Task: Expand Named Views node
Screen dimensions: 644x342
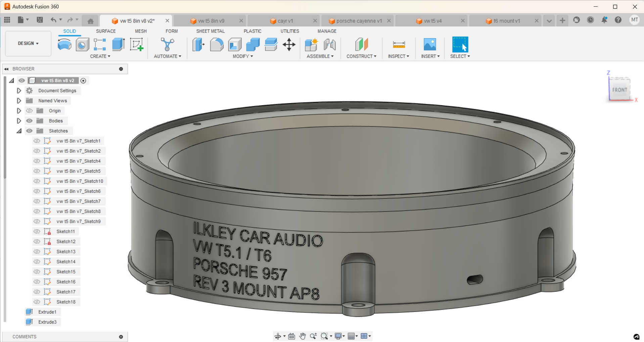Action: [19, 101]
